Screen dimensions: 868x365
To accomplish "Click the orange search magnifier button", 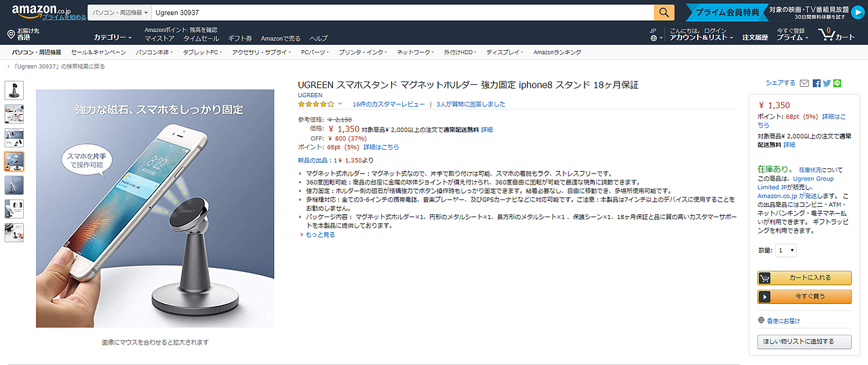I will [x=664, y=12].
